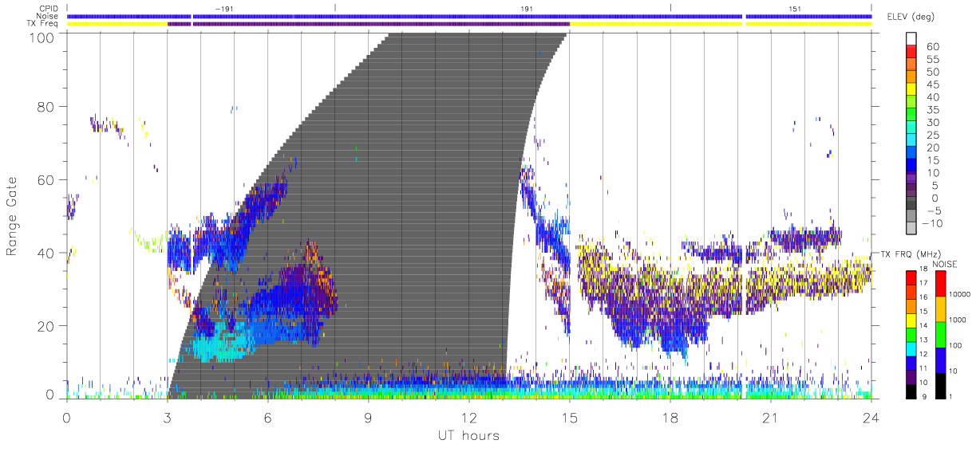This screenshot has width=980, height=452.
Task: Click the "20" tick on Range Gate axis
Action: (46, 326)
